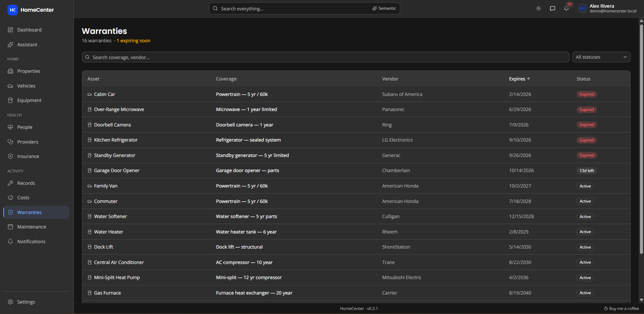Click the Maintenance calendar icon
Image resolution: width=644 pixels, height=314 pixels.
(10, 227)
